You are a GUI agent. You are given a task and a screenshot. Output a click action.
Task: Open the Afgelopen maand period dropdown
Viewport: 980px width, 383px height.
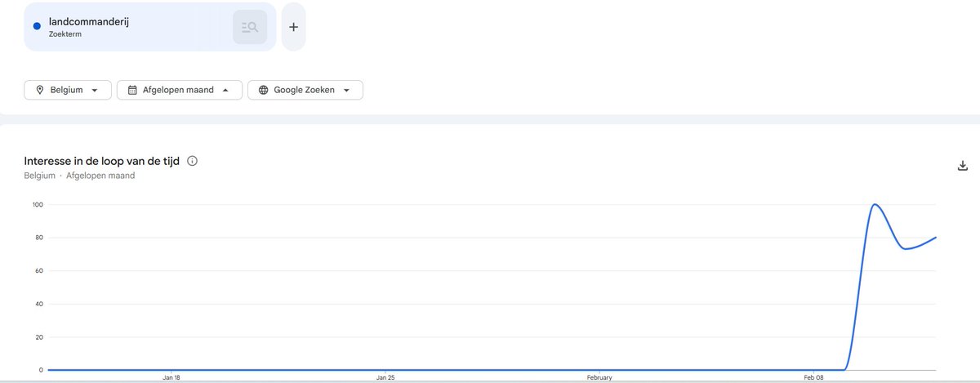click(180, 90)
